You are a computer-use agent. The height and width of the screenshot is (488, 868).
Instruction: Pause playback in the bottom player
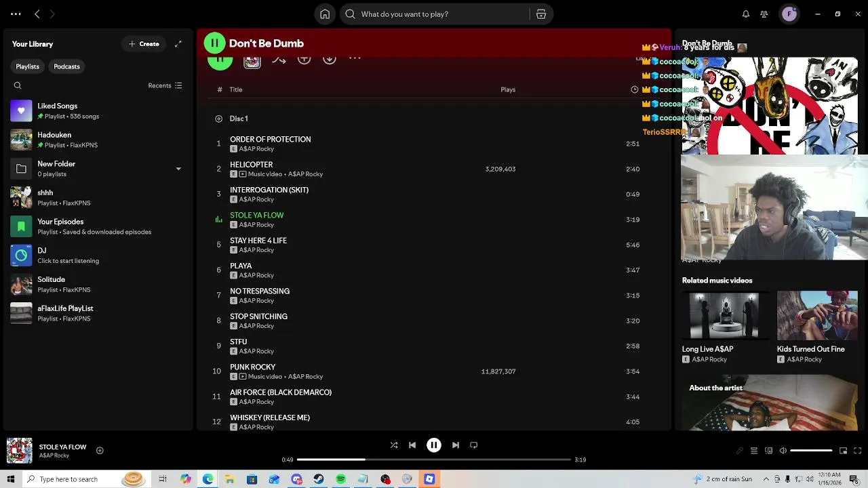[x=434, y=445]
